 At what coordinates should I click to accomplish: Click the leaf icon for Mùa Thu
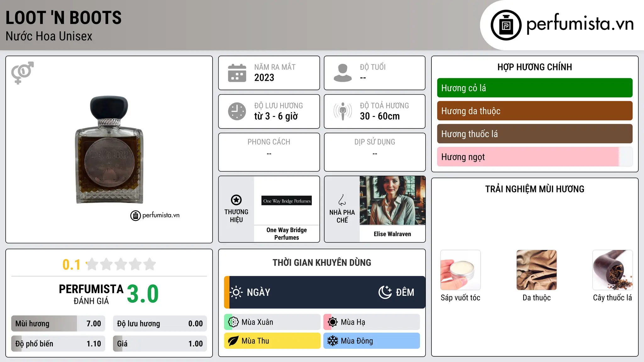(x=233, y=341)
